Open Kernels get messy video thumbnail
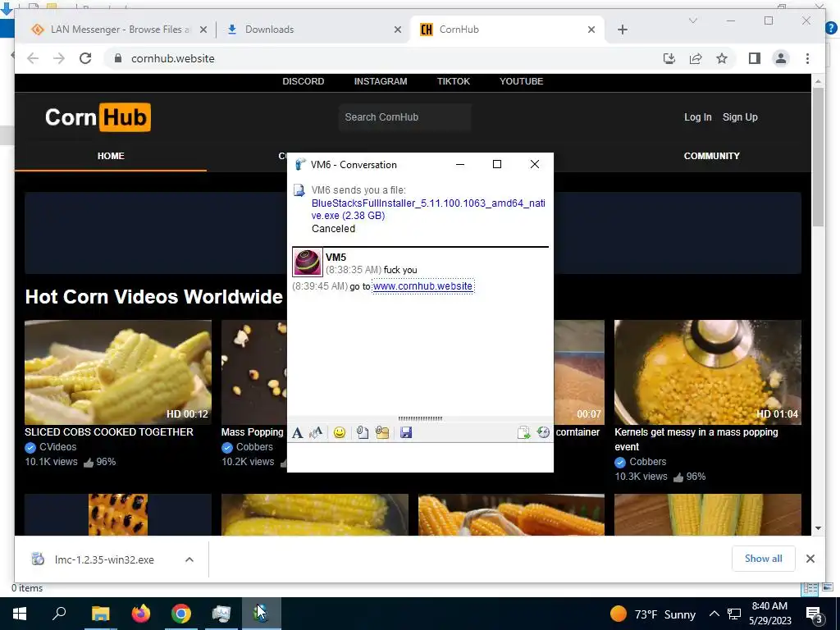840x630 pixels. (708, 372)
